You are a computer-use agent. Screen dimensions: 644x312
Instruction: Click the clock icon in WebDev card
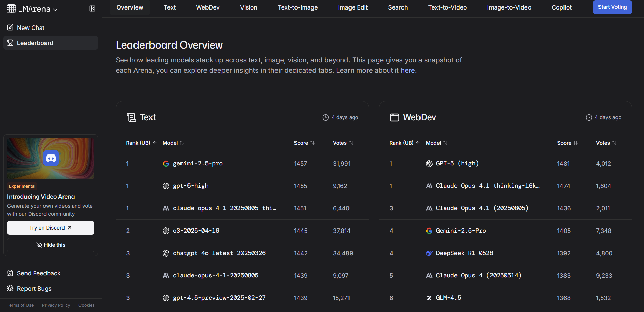(589, 117)
